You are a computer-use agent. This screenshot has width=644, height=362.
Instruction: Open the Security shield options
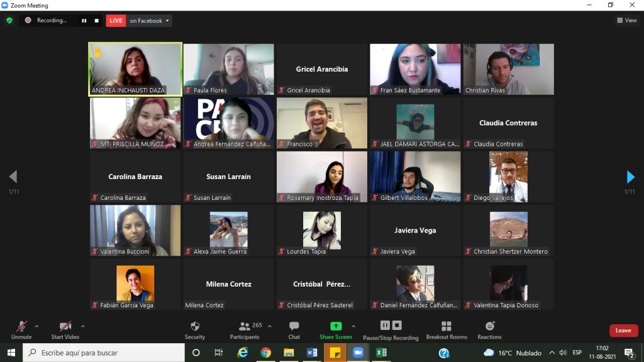click(x=194, y=329)
